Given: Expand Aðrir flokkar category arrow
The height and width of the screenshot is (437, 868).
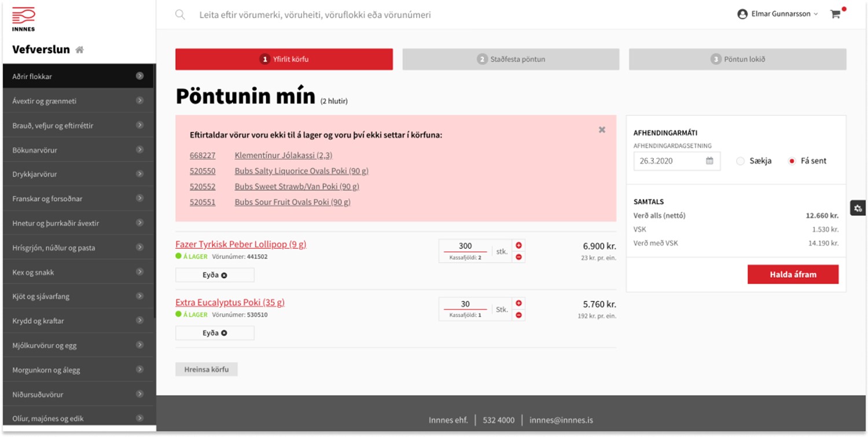Looking at the screenshot, I should pos(139,76).
